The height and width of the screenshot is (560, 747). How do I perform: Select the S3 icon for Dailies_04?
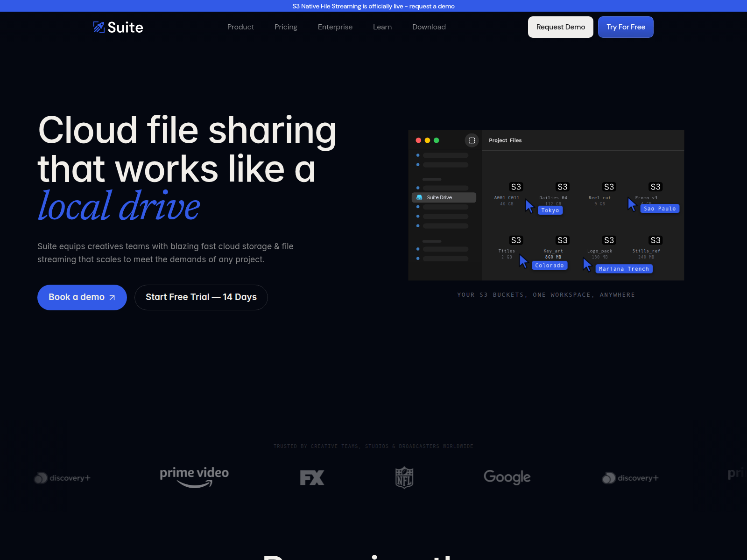coord(563,187)
